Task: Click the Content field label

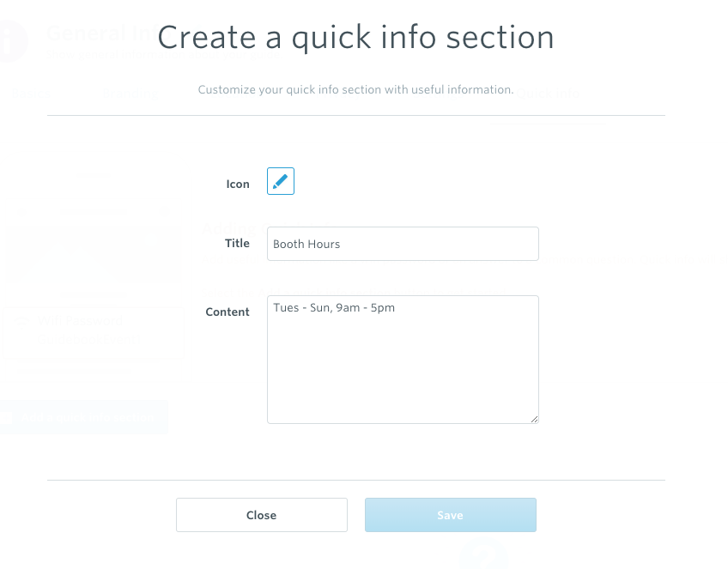Action: click(227, 312)
